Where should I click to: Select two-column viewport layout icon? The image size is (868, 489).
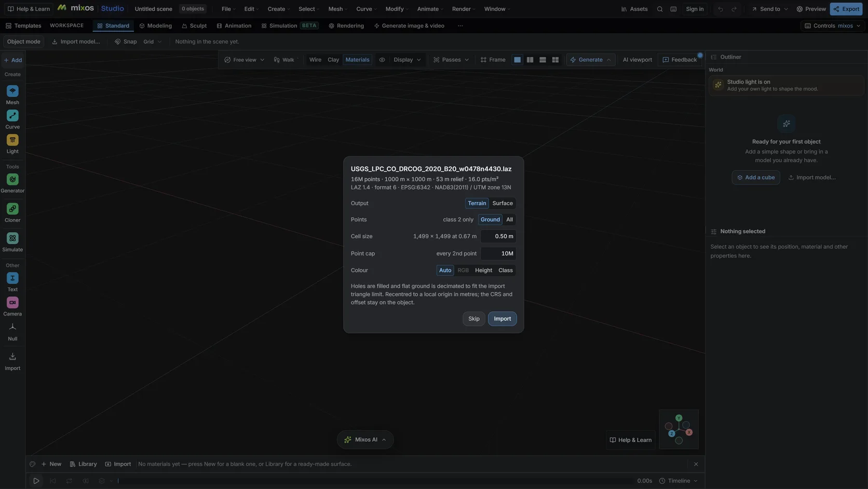530,60
